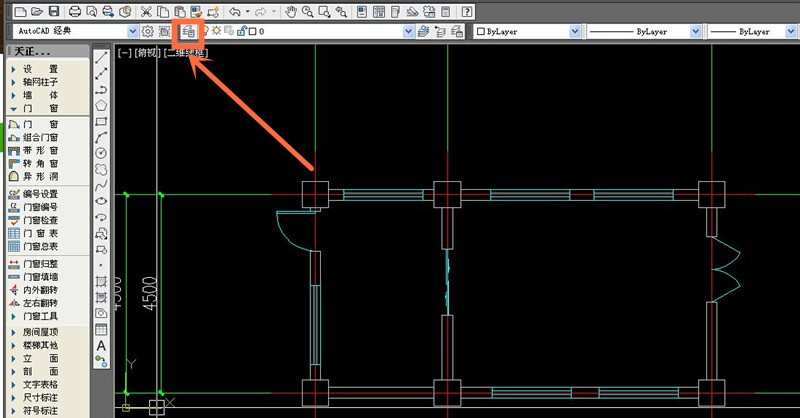The width and height of the screenshot is (800, 418).
Task: Open the Layer Properties Manager icon
Action: [188, 31]
